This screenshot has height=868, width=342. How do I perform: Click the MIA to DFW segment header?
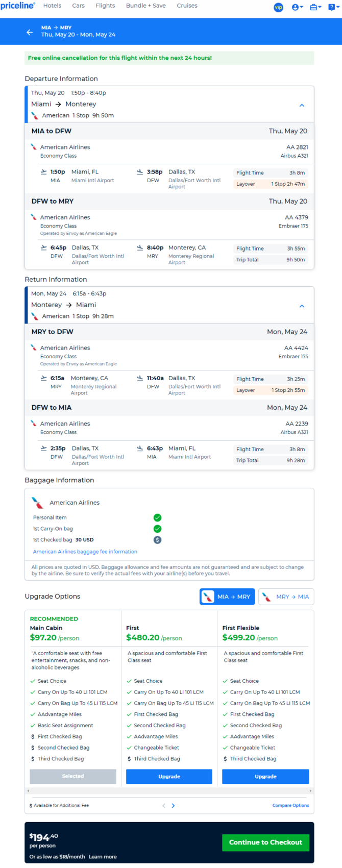(169, 131)
